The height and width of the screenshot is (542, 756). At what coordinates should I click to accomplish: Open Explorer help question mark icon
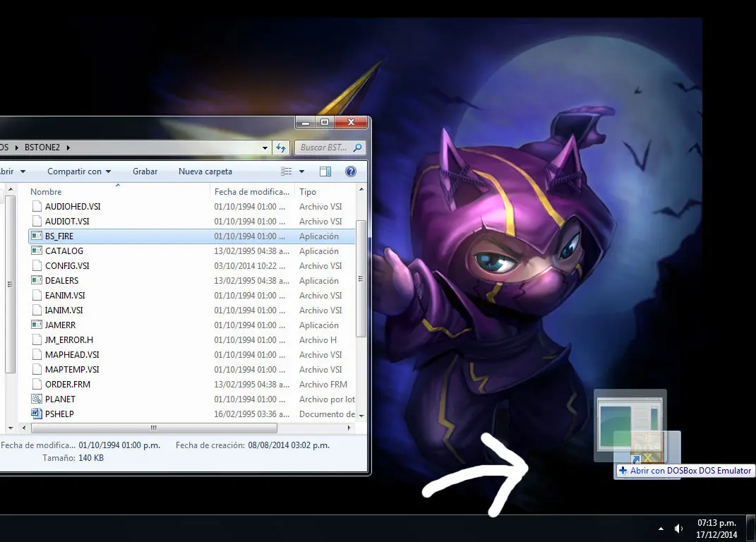pyautogui.click(x=351, y=171)
